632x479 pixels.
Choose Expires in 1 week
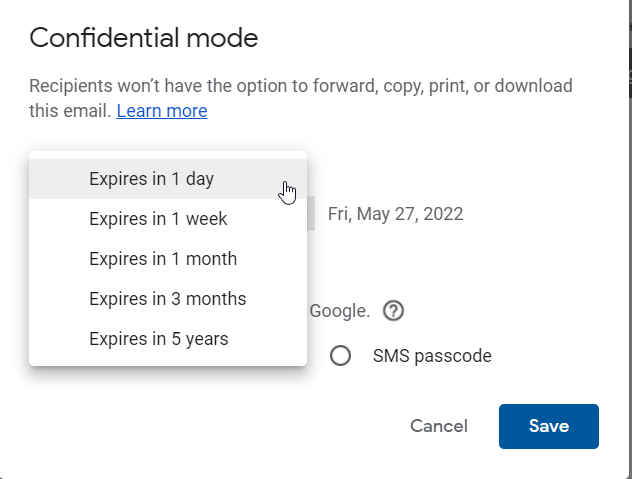click(168, 219)
